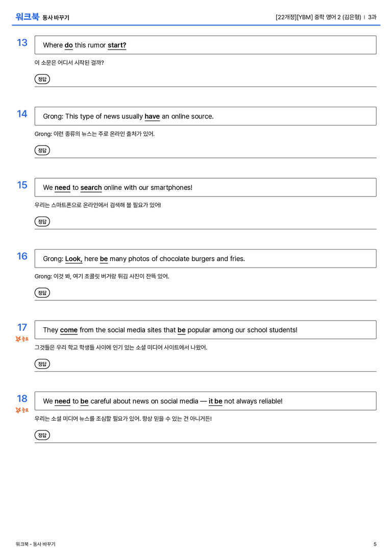
Task: Click the 정답 badge under question 18
Action: [42, 435]
